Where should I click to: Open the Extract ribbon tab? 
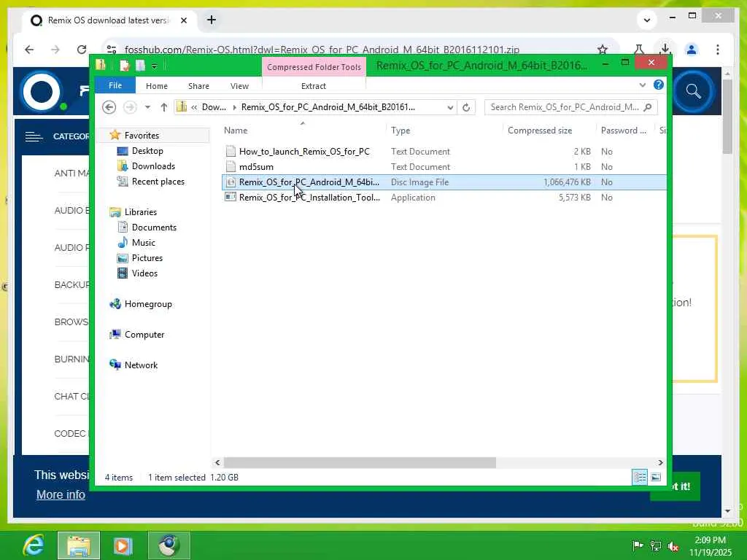pos(314,86)
